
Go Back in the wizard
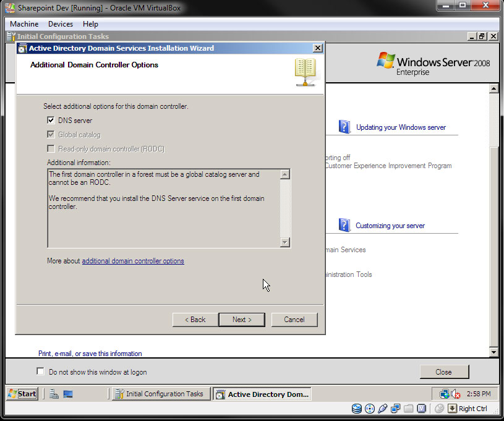(195, 320)
